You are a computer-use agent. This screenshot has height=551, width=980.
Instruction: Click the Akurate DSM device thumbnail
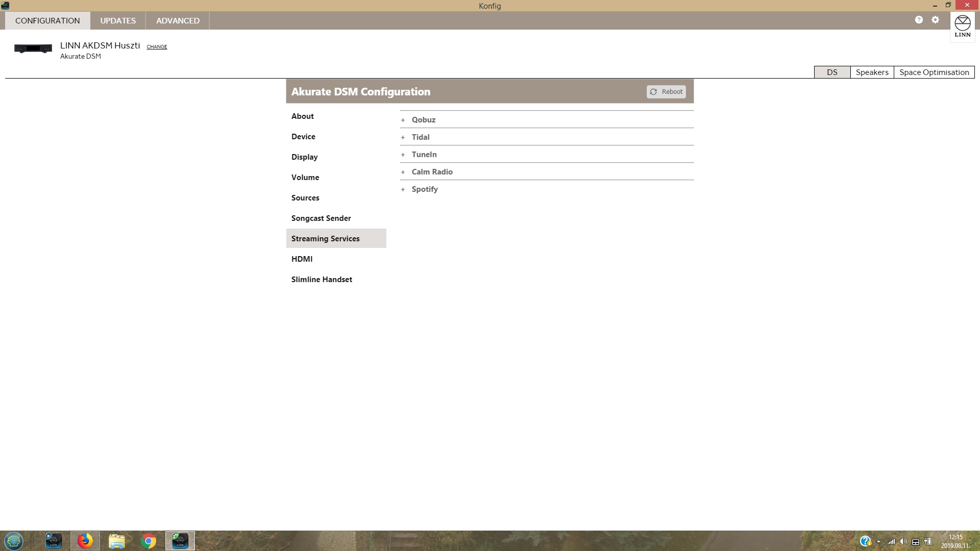(x=33, y=48)
